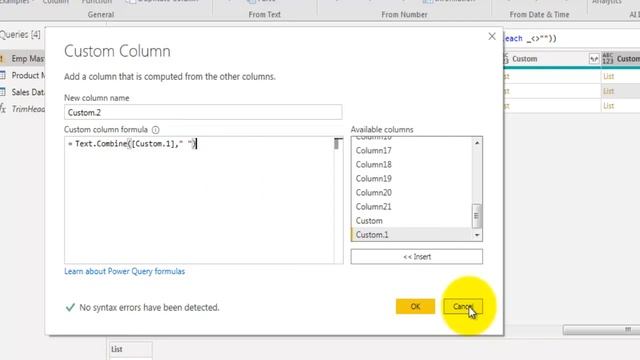Open Learn about Power Query formulas link
The width and height of the screenshot is (640, 360).
[124, 271]
